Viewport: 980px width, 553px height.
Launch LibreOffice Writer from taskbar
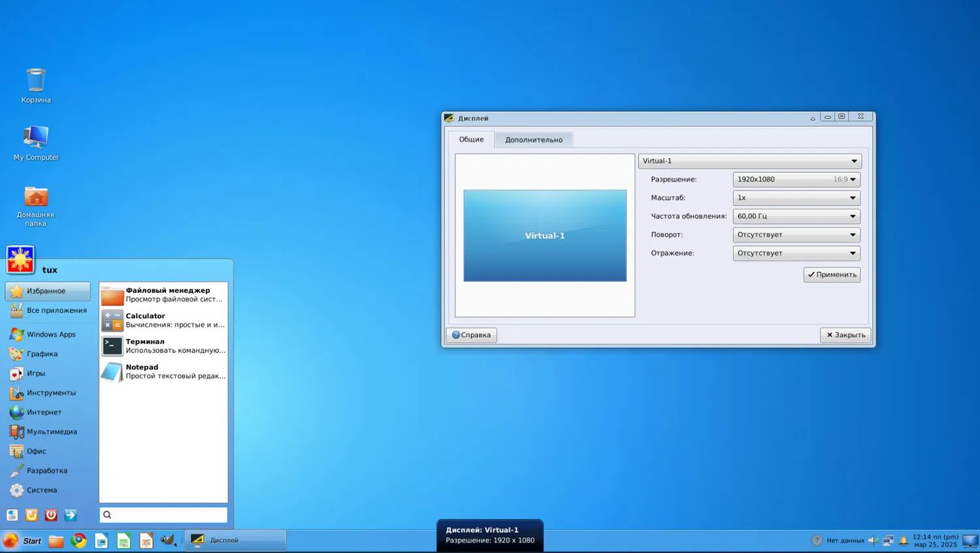pos(101,541)
